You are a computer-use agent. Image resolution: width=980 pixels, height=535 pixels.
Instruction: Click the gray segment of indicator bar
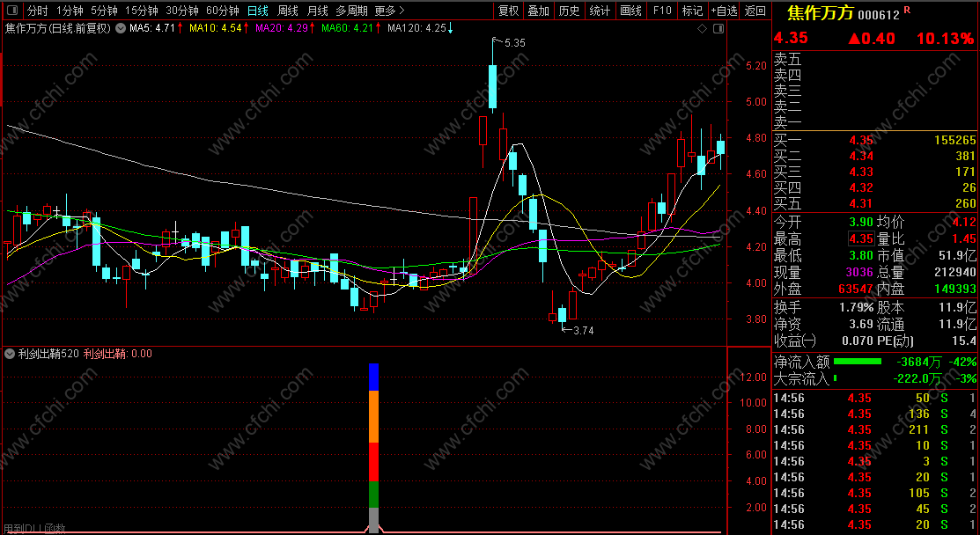[373, 520]
